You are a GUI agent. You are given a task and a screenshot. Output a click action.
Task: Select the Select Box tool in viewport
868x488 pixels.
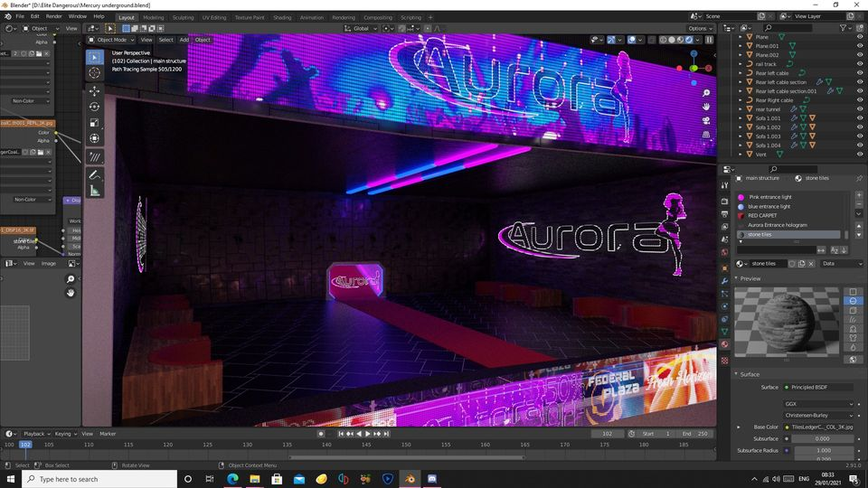pyautogui.click(x=95, y=58)
